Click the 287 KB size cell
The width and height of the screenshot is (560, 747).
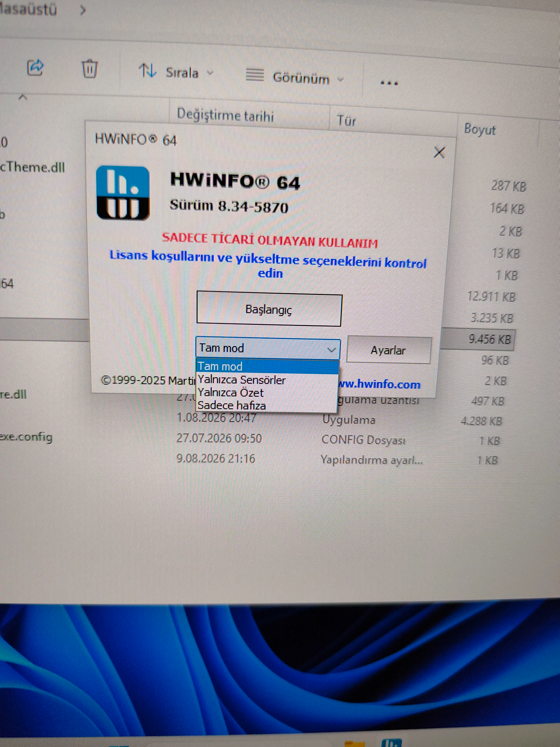click(508, 186)
